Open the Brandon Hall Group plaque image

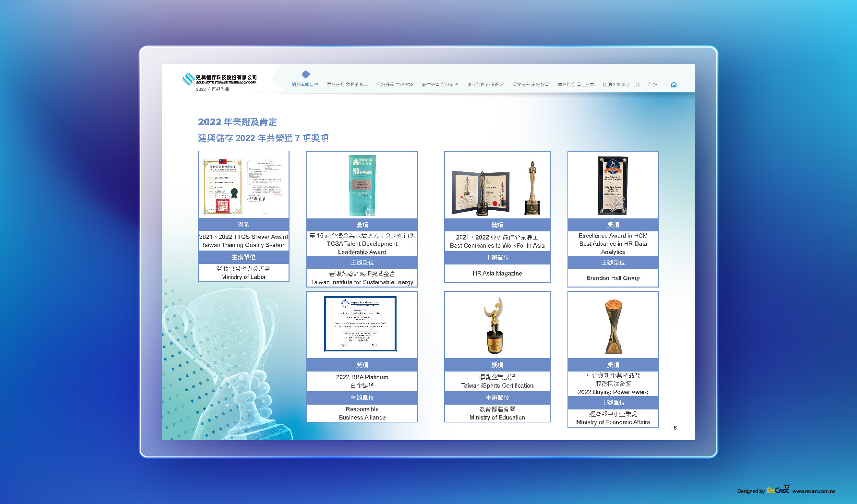click(613, 185)
